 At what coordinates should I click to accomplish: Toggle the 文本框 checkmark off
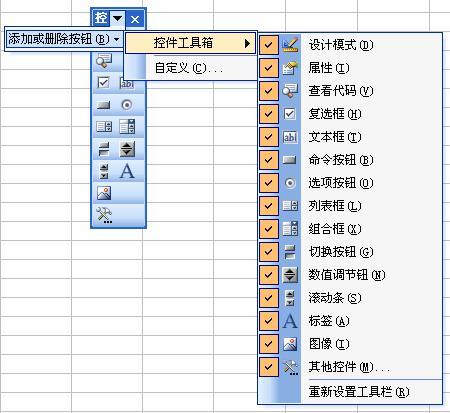[269, 137]
